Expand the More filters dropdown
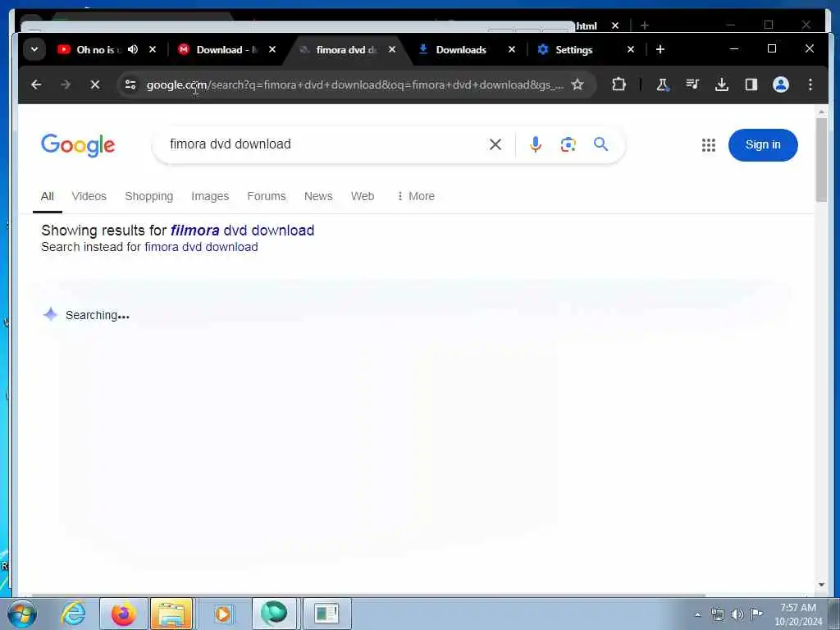The width and height of the screenshot is (840, 630). click(416, 196)
